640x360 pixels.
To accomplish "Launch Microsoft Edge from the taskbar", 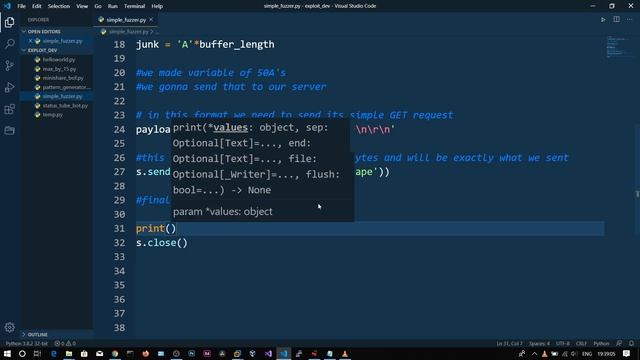I will pos(53,353).
